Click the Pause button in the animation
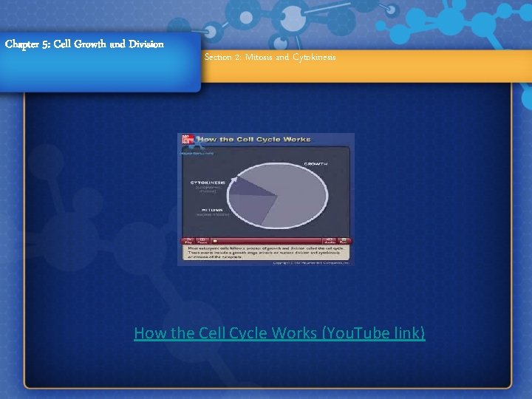The image size is (532, 399). coord(202,241)
